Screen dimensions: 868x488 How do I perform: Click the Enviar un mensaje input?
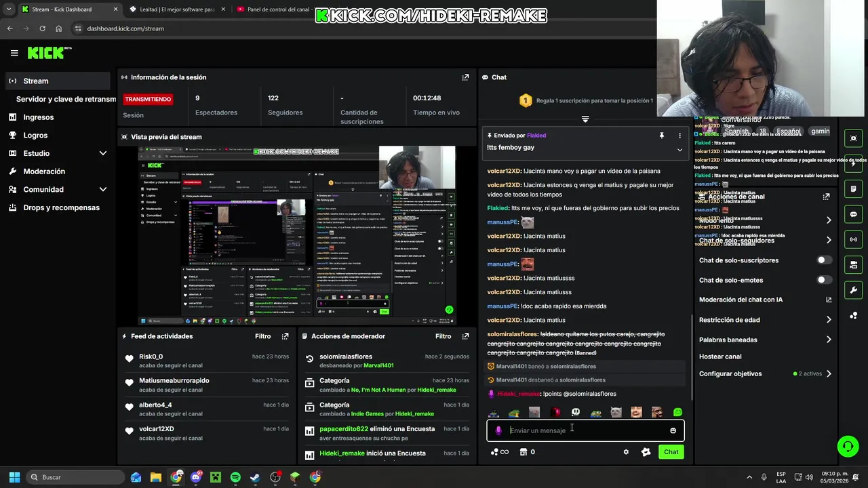[585, 430]
